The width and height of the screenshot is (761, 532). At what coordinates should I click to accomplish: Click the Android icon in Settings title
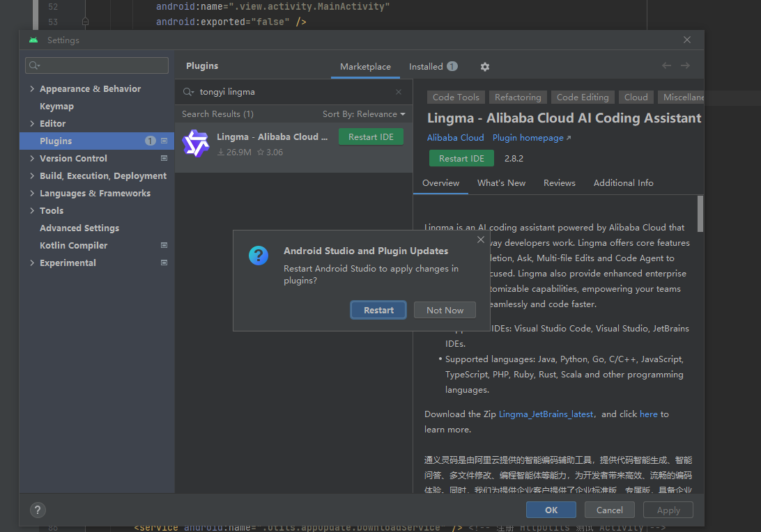[33, 40]
